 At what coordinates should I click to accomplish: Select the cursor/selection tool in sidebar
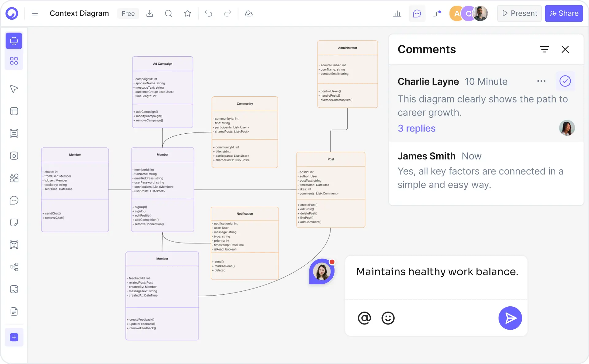(x=14, y=89)
